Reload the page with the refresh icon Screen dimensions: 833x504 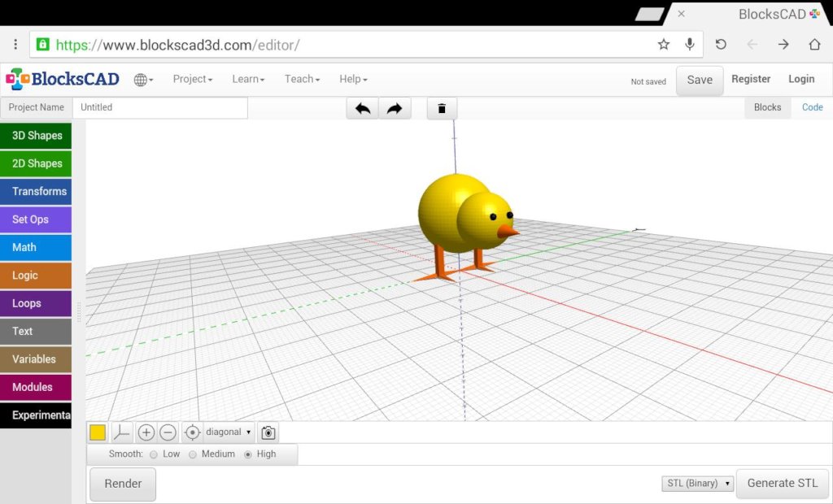tap(721, 44)
